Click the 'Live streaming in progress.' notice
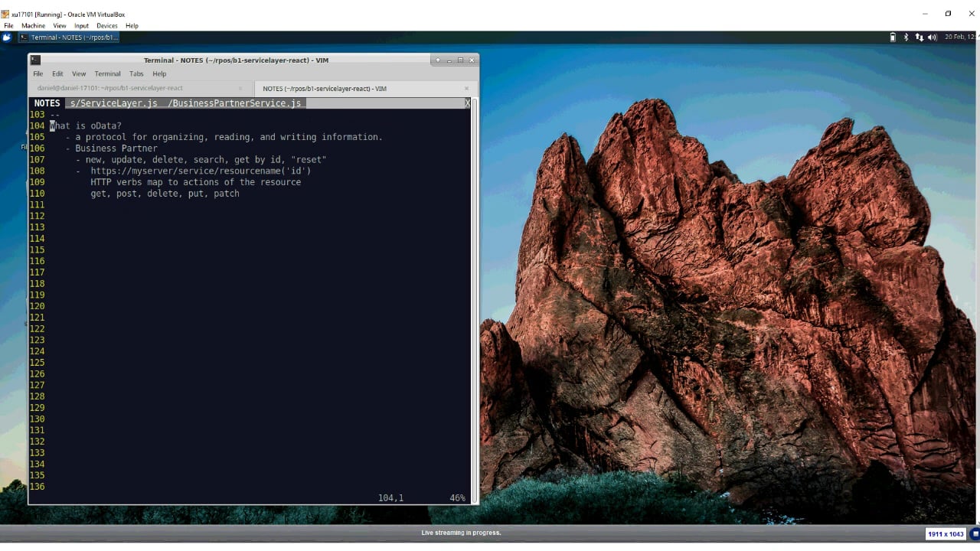 coord(461,533)
